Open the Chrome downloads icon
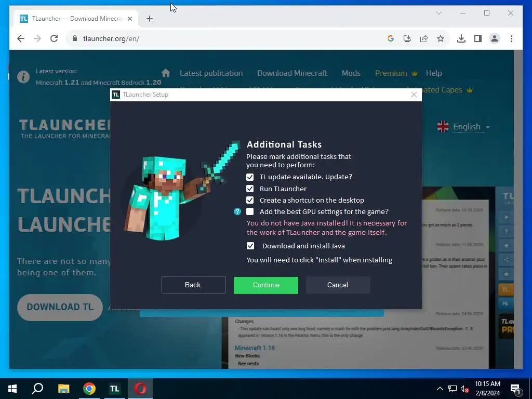 (x=461, y=38)
